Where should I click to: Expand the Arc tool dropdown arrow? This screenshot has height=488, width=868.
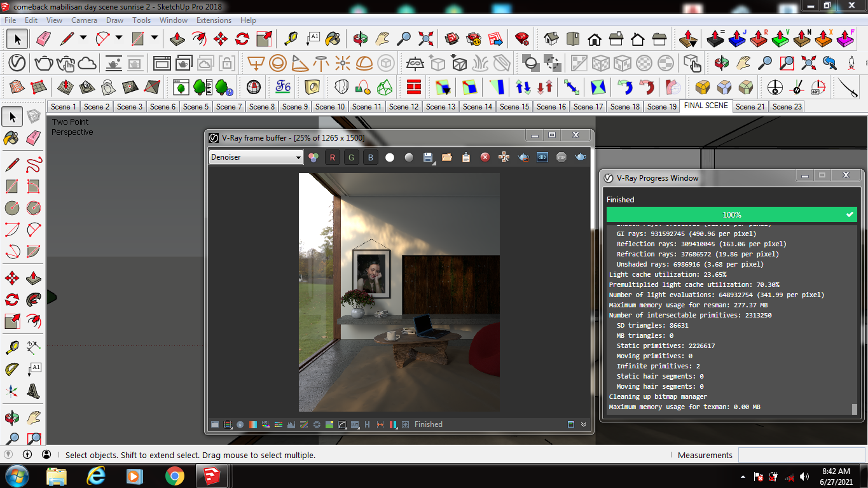[119, 39]
